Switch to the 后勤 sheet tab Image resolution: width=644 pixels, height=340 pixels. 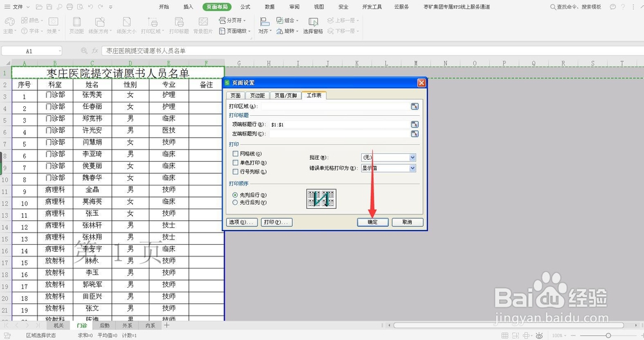pos(105,325)
